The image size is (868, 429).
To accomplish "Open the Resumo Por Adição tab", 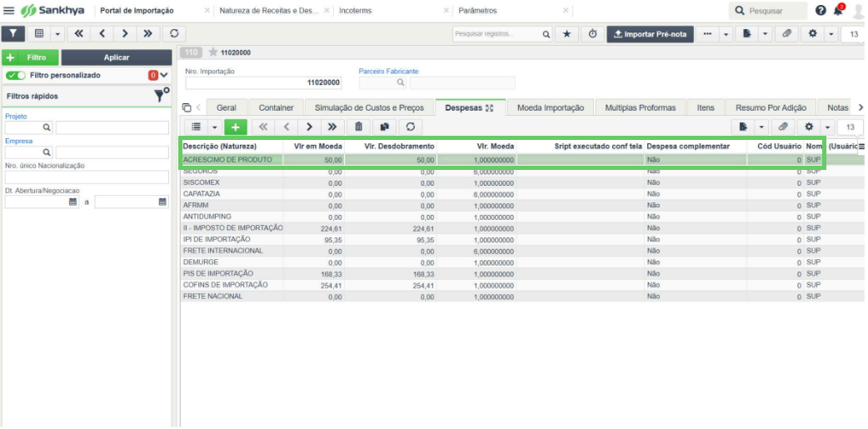I will click(771, 108).
